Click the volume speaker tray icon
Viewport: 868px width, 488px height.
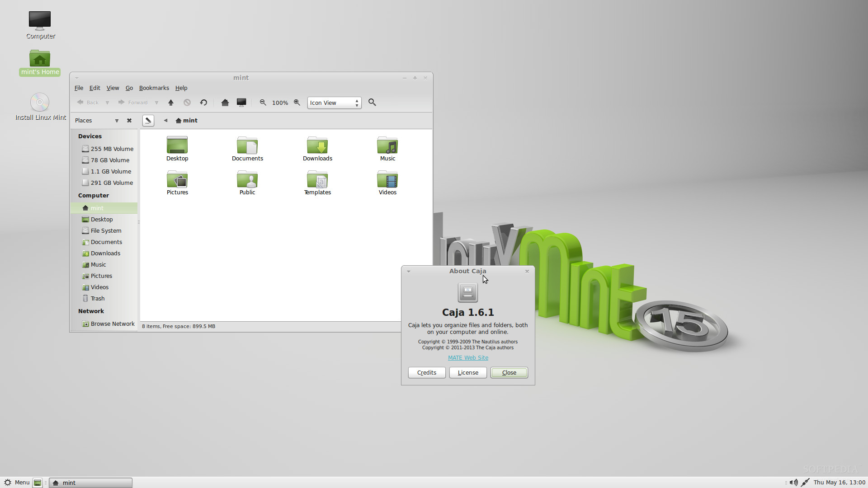tap(793, 483)
